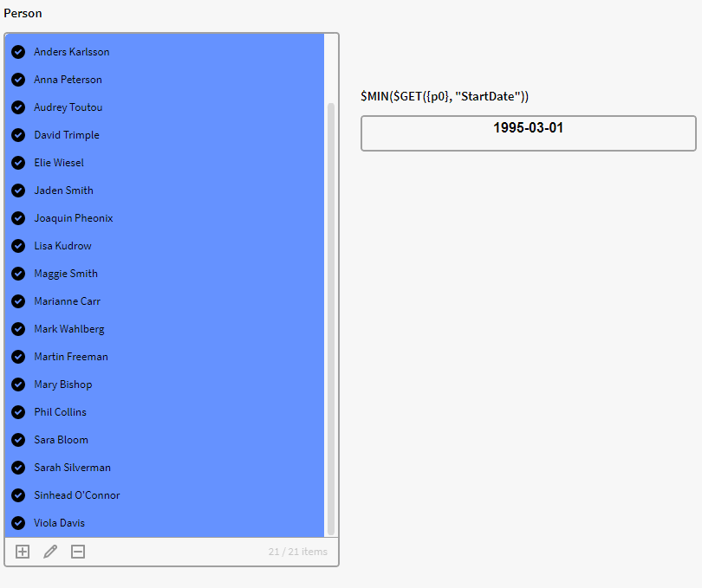This screenshot has height=588, width=702.
Task: Select the Elie Wiesel list row
Action: coord(59,163)
